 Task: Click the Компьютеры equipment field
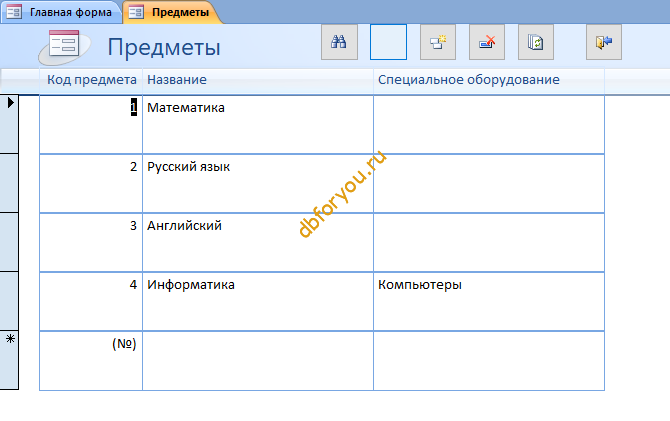pyautogui.click(x=489, y=301)
